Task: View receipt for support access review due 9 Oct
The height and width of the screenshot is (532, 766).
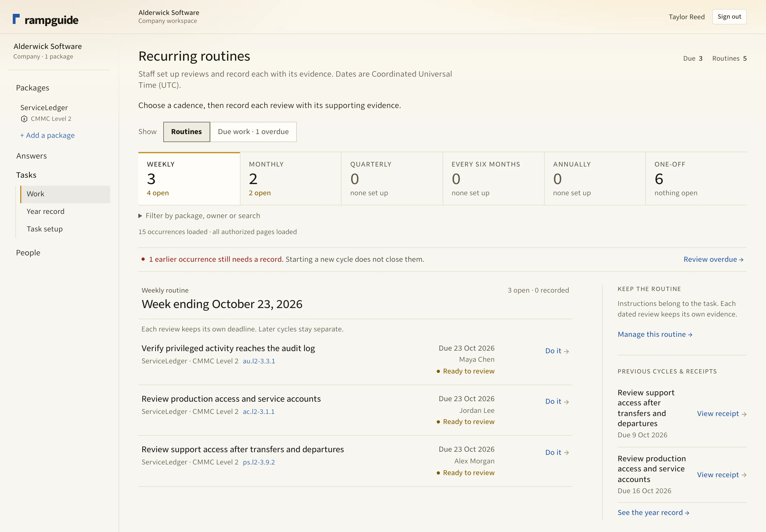Action: [x=722, y=414]
